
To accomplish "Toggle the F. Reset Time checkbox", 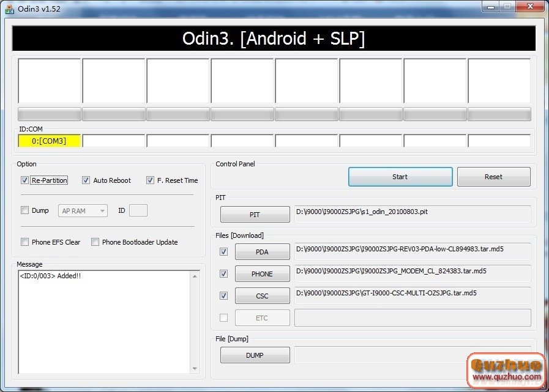I will pyautogui.click(x=150, y=180).
